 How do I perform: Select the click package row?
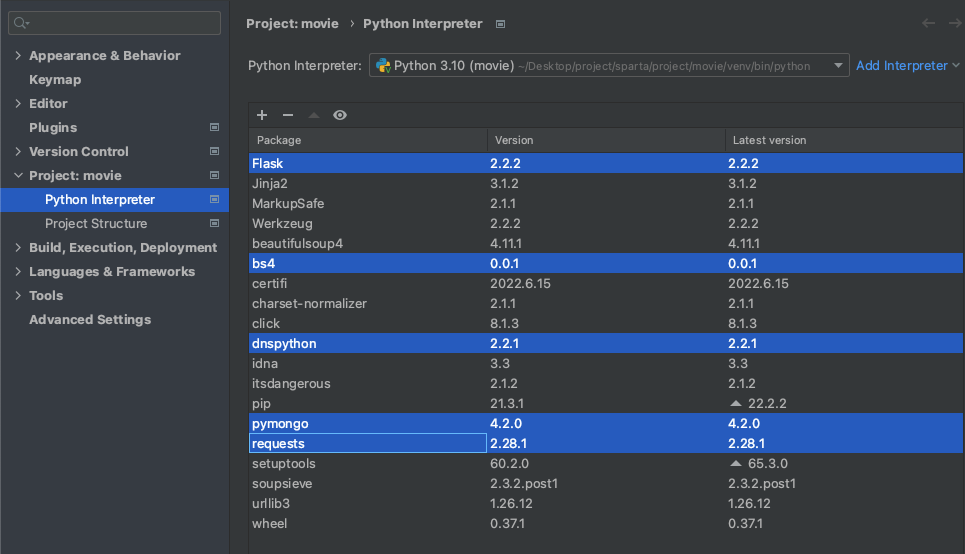pyautogui.click(x=606, y=323)
